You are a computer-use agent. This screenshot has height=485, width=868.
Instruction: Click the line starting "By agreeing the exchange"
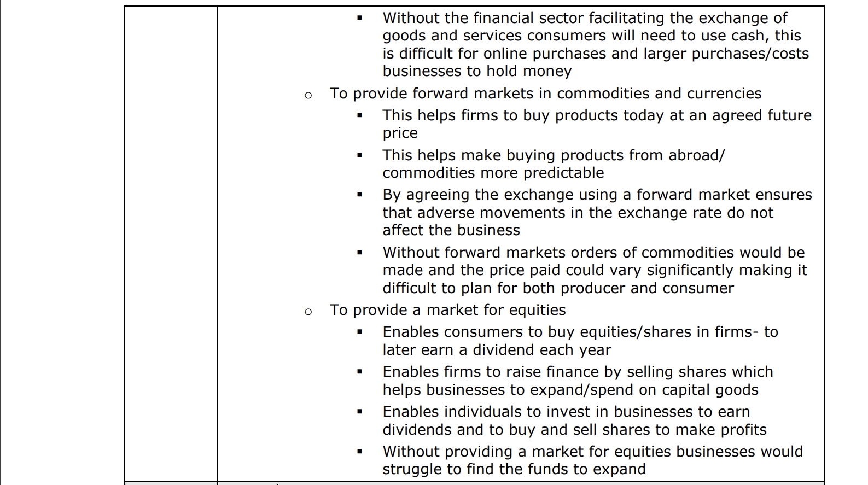pos(597,195)
